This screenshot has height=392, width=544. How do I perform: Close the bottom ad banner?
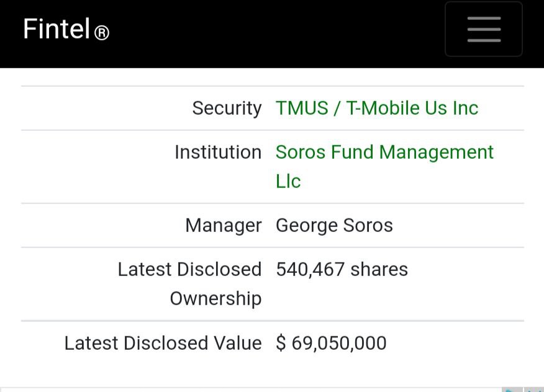(533, 390)
